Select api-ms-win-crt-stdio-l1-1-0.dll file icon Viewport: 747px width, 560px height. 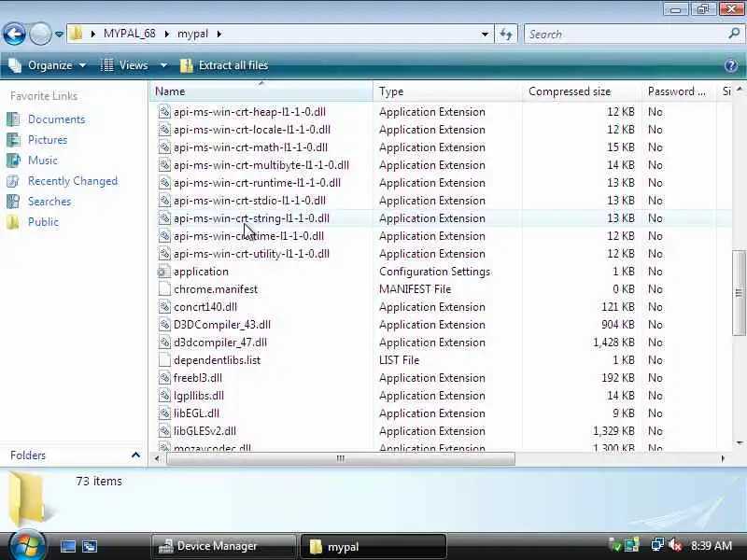pyautogui.click(x=164, y=201)
